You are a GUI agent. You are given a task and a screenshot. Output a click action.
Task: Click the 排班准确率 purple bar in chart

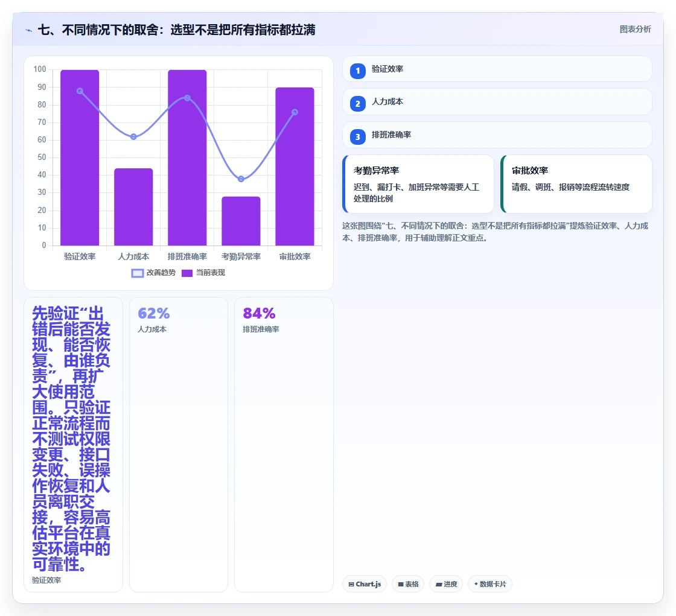click(187, 158)
